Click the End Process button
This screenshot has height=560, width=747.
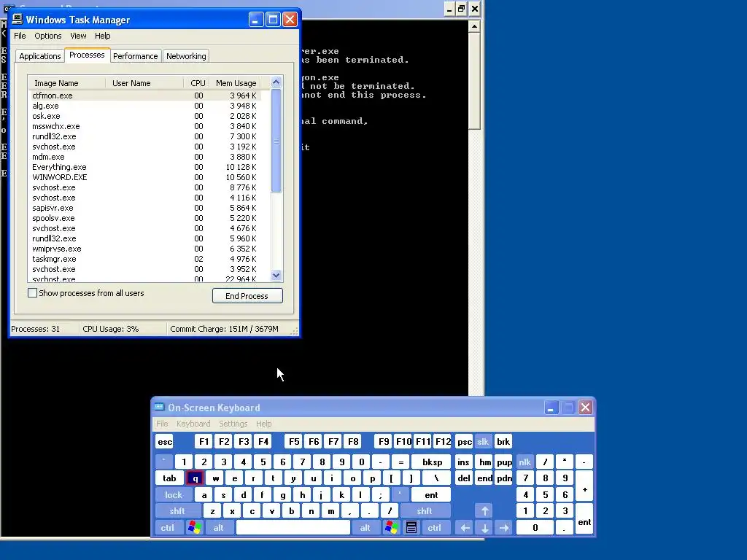click(247, 296)
